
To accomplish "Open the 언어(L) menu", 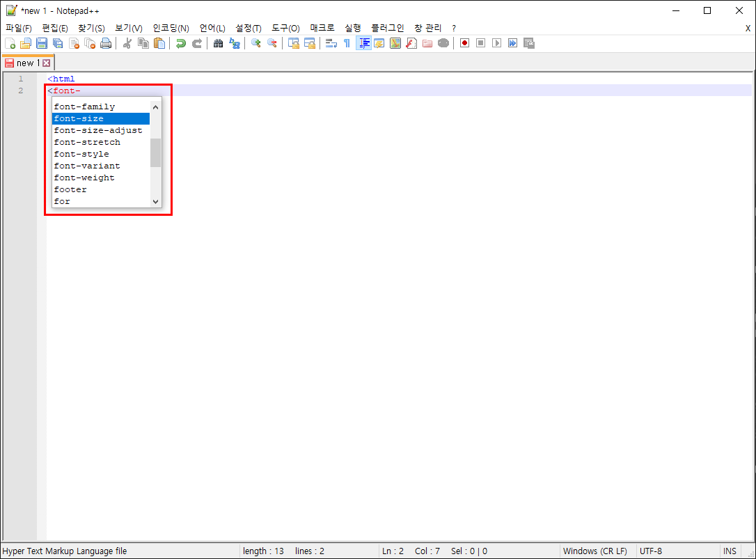I will point(212,28).
